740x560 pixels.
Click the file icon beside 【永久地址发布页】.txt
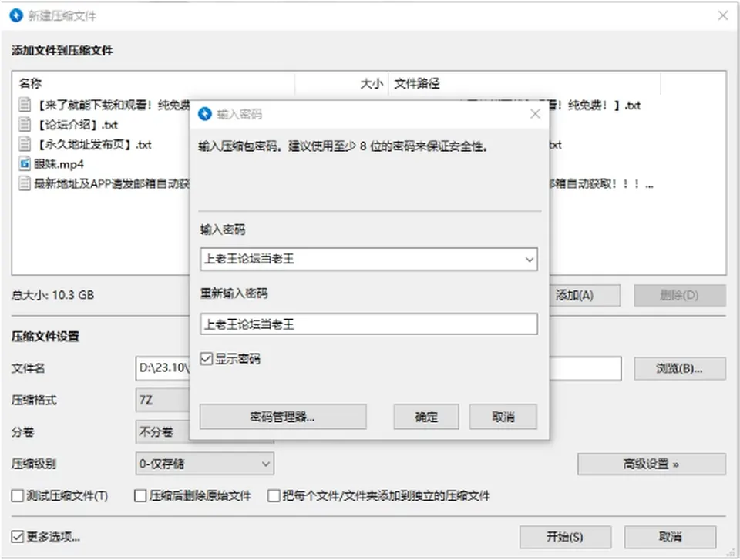25,144
